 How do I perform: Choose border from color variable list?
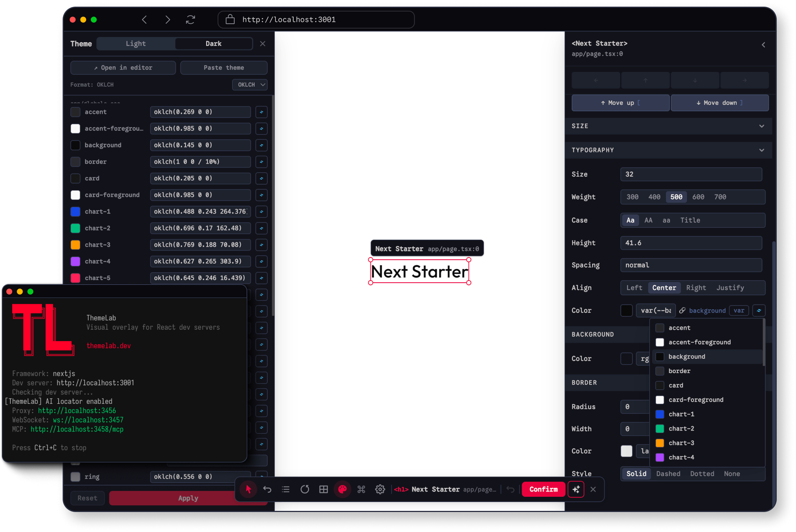707,371
